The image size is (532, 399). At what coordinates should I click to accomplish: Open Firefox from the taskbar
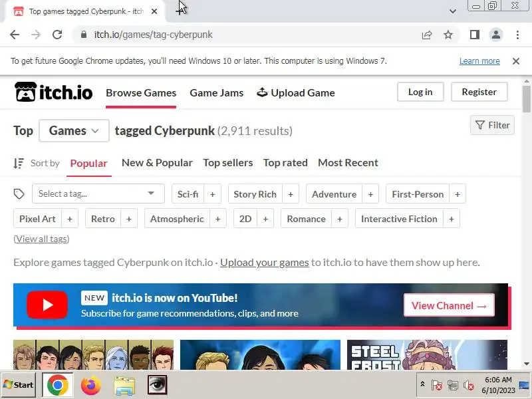tap(90, 386)
